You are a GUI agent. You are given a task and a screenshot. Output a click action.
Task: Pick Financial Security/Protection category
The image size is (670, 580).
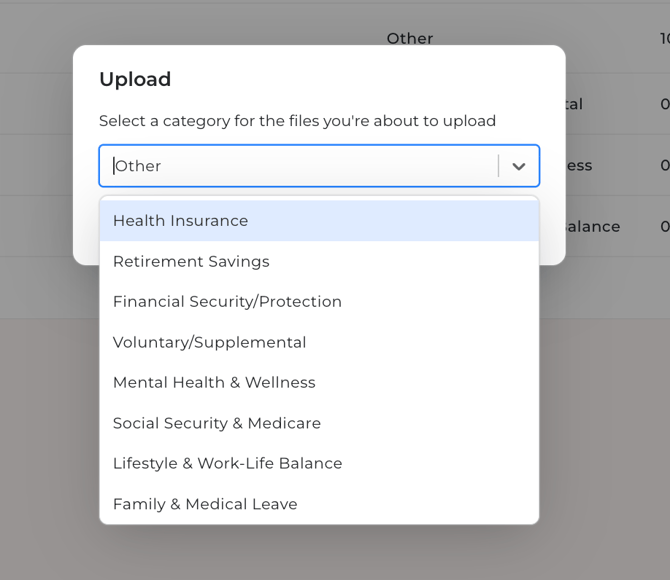[x=227, y=302]
